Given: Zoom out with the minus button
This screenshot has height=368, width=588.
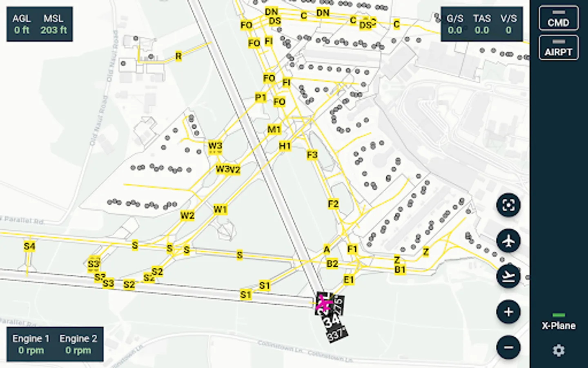Looking at the screenshot, I should point(508,348).
